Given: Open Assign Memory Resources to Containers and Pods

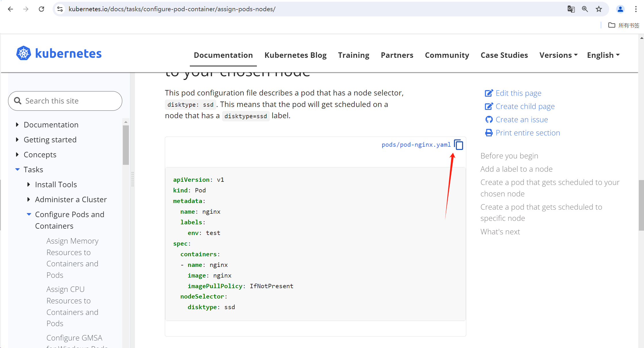Looking at the screenshot, I should (72, 258).
